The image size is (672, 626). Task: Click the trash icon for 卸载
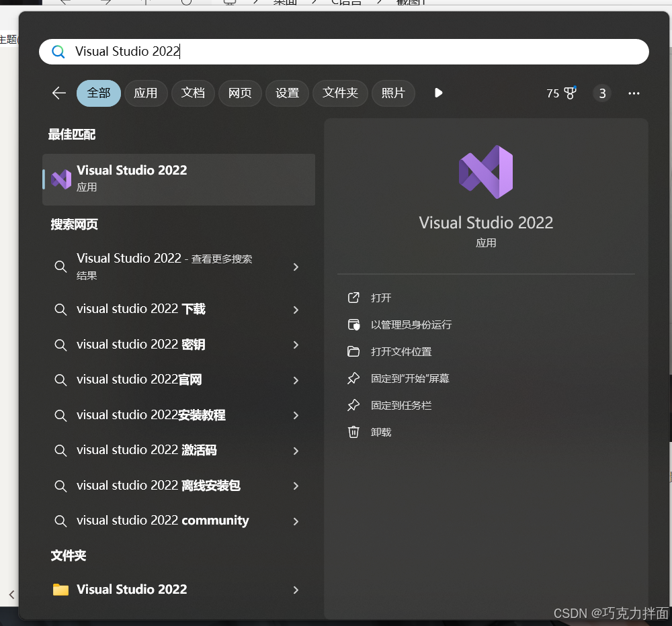[353, 432]
